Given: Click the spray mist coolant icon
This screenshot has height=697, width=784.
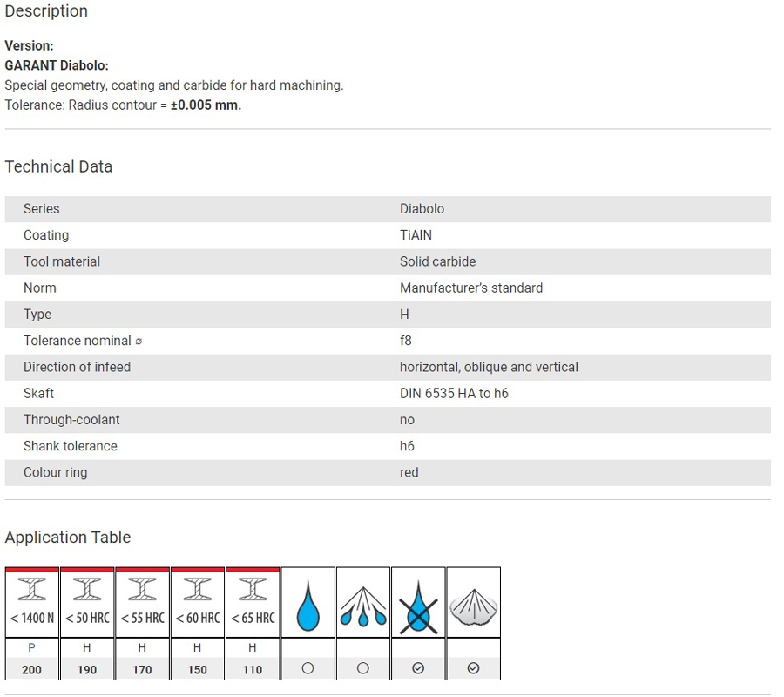Looking at the screenshot, I should point(363,606).
